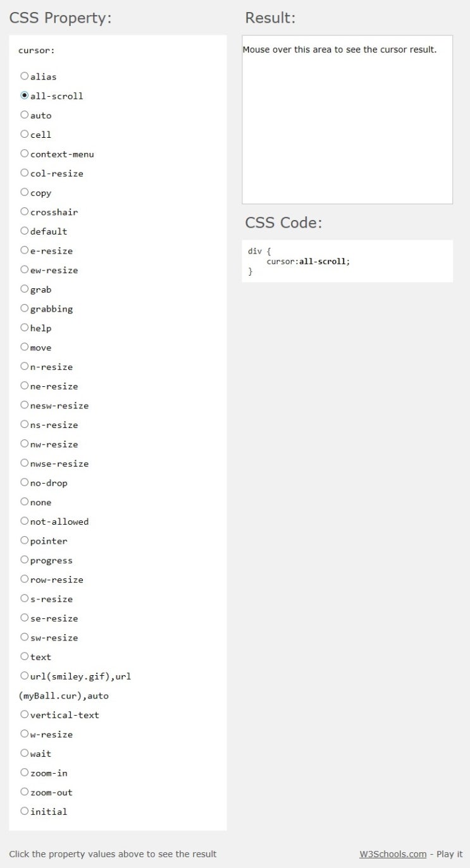Pick the zoom-out cursor value
This screenshot has height=868, width=470.
click(x=24, y=791)
